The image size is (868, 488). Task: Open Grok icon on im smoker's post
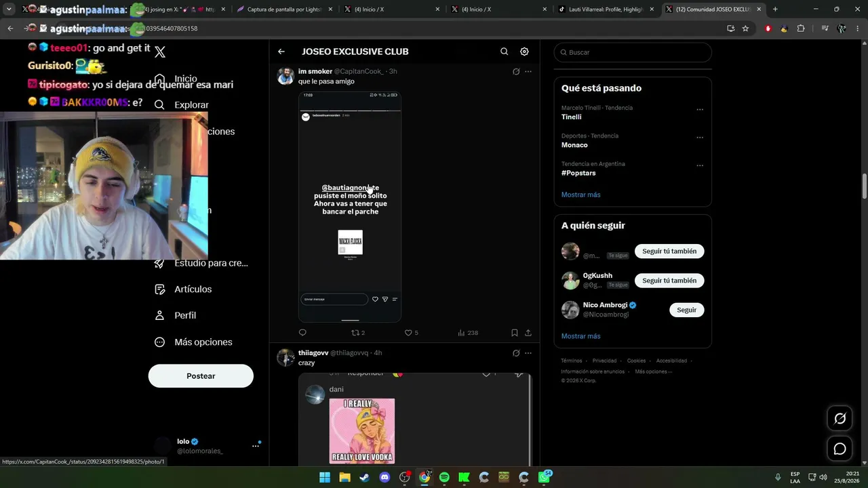[516, 72]
